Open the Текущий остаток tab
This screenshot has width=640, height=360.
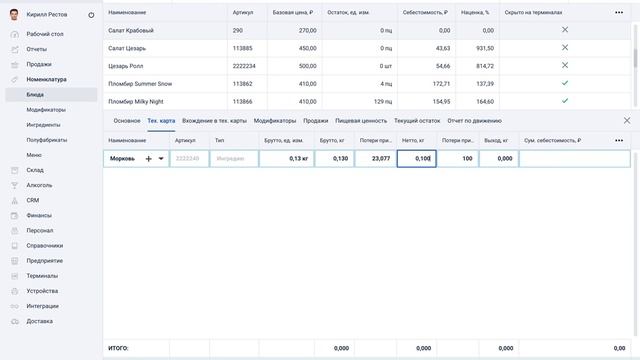pyautogui.click(x=417, y=121)
